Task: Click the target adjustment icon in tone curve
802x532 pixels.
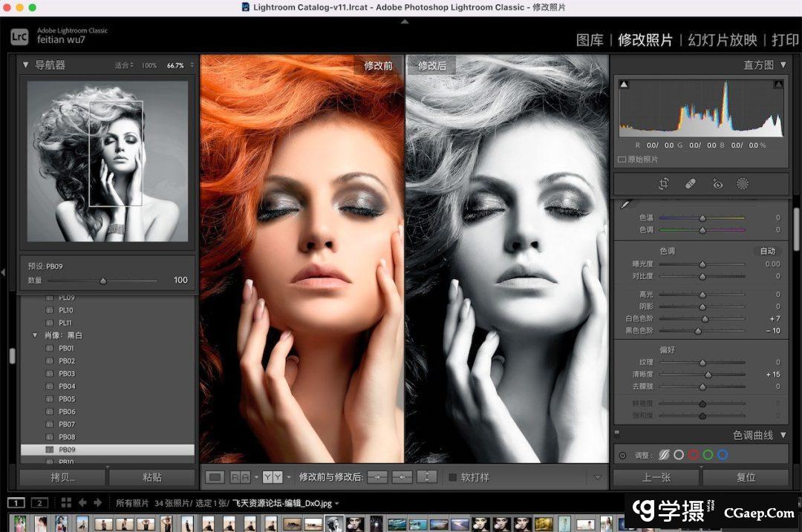Action: coord(622,456)
